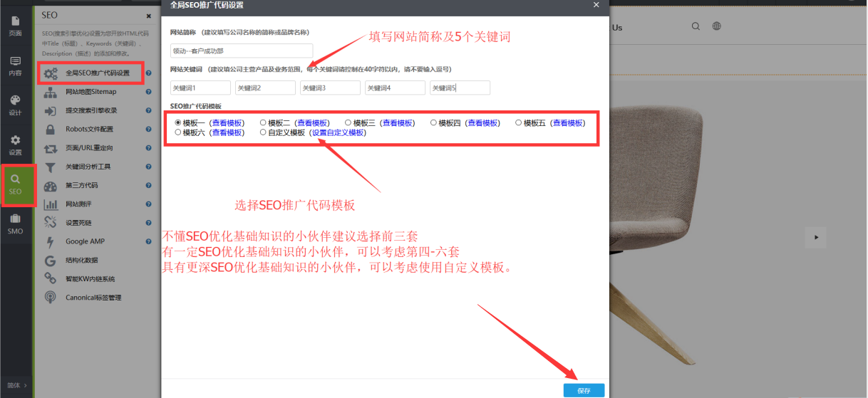This screenshot has height=398, width=868.
Task: Open the 设计 (Design) palette icon
Action: click(x=15, y=105)
